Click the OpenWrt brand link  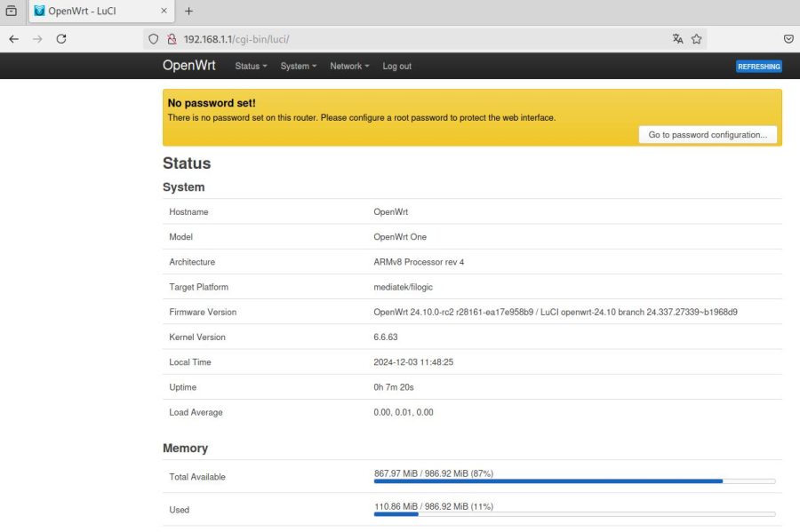click(188, 66)
